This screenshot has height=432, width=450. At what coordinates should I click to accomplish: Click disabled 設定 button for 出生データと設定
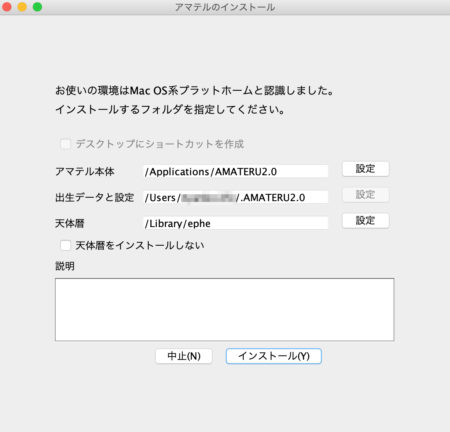[x=366, y=195]
